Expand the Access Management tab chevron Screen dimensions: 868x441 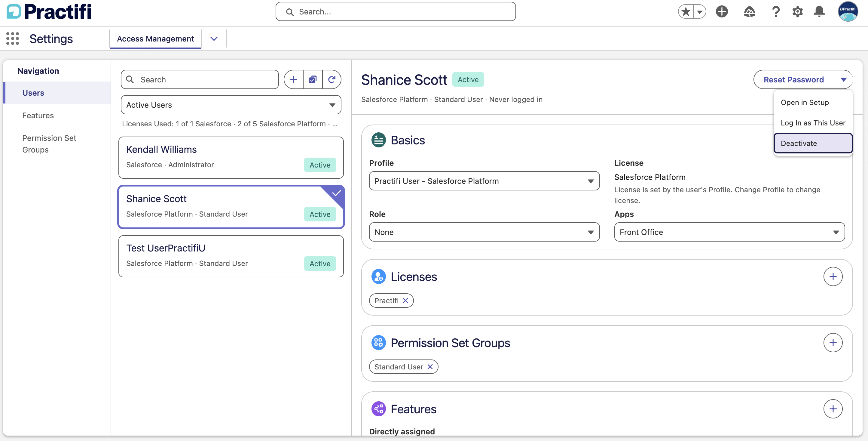pyautogui.click(x=214, y=39)
